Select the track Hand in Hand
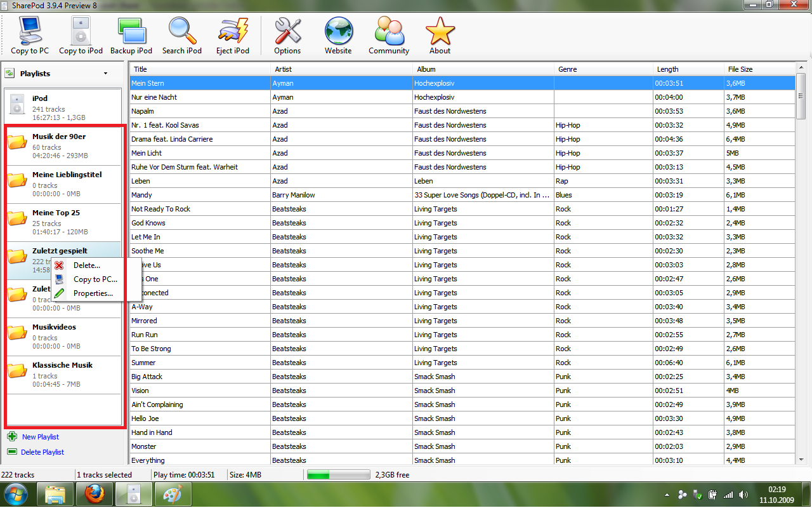Screen dimensions: 812x508 462,432
